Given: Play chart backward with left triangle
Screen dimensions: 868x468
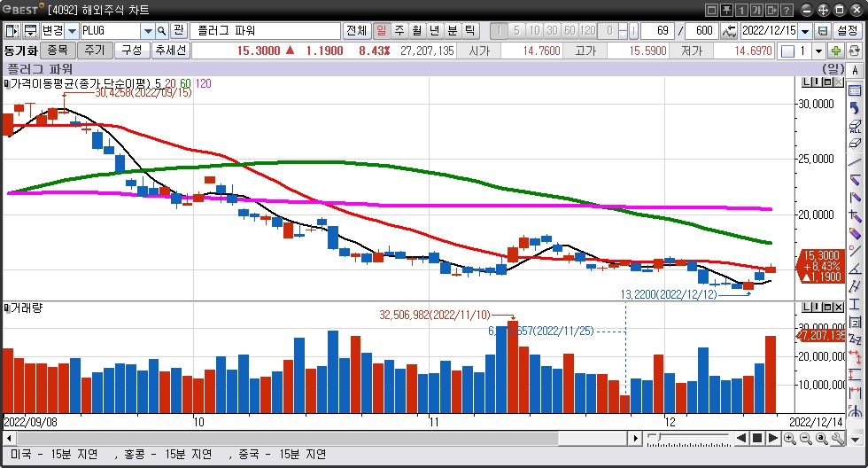Looking at the screenshot, I should (x=741, y=439).
